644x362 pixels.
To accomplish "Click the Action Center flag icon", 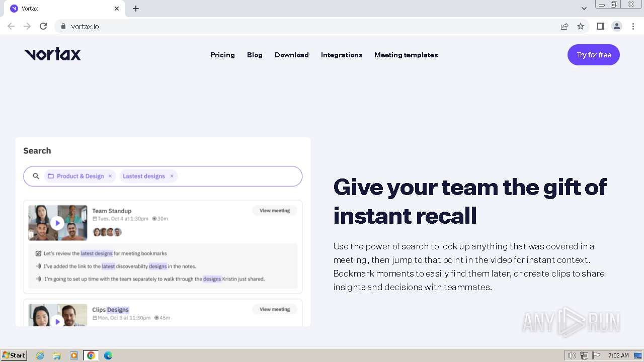I will click(596, 355).
